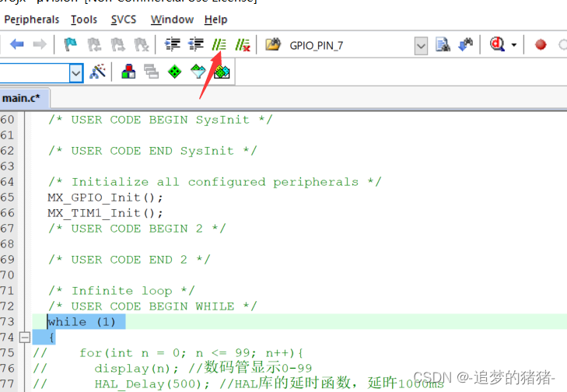
Task: Click the commented HAL_Delay(500); line
Action: [x=239, y=383]
